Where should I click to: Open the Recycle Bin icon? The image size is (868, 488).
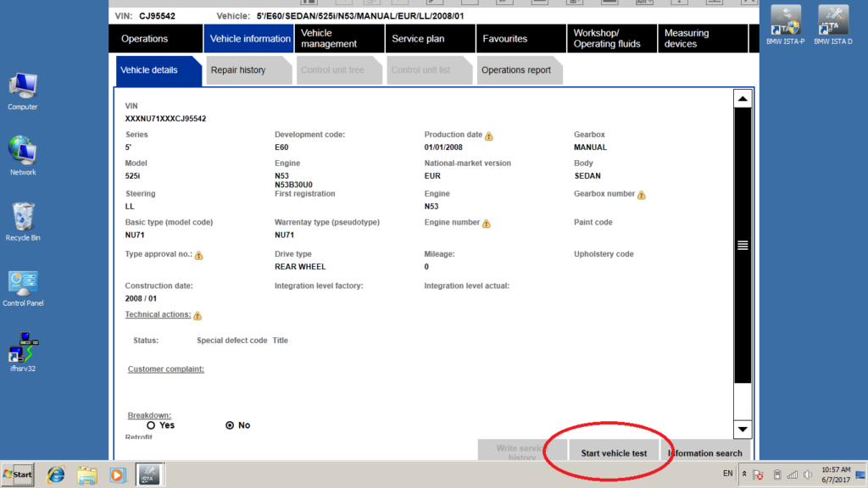[23, 221]
